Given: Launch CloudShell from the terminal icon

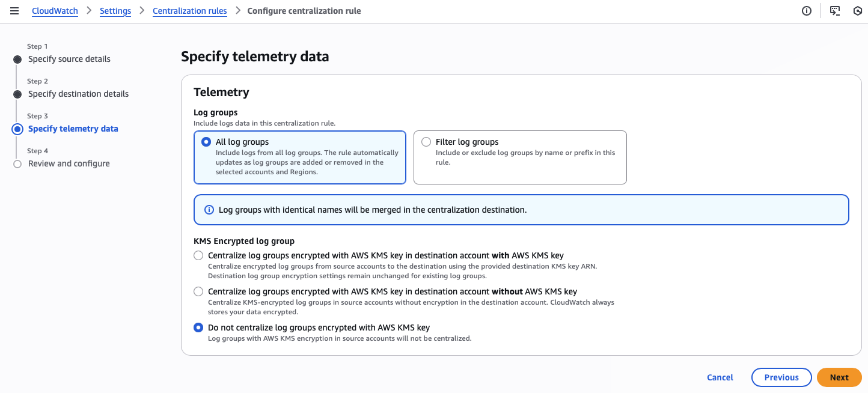Looking at the screenshot, I should [x=835, y=11].
